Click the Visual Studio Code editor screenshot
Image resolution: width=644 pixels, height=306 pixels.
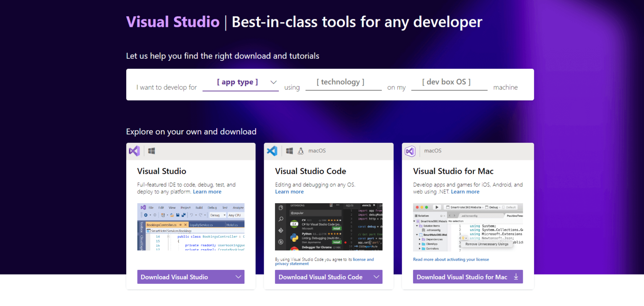coord(328,227)
